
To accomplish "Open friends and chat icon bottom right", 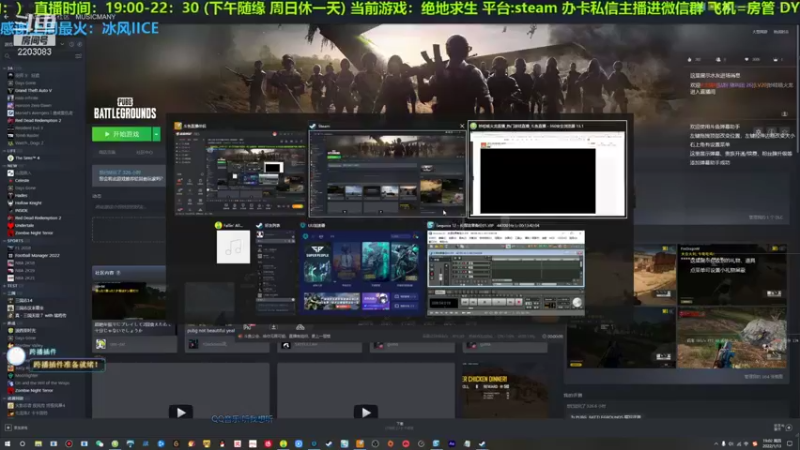I will [789, 428].
